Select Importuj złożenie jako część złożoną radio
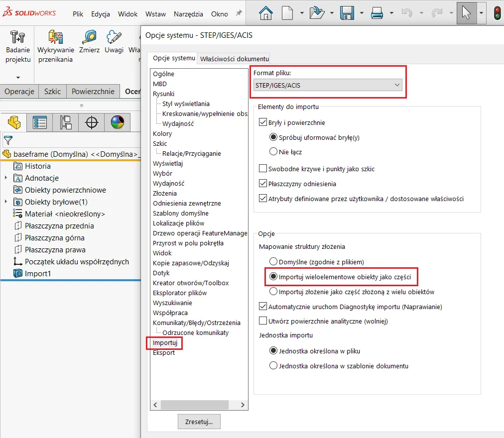Viewport: 504px width, 438px height. (x=273, y=291)
